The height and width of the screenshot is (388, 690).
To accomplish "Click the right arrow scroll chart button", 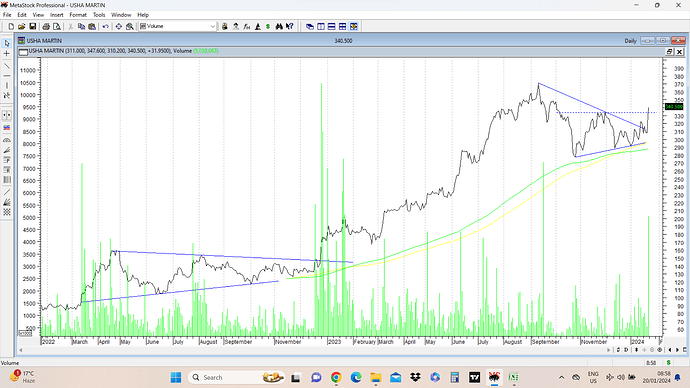I will 677,350.
